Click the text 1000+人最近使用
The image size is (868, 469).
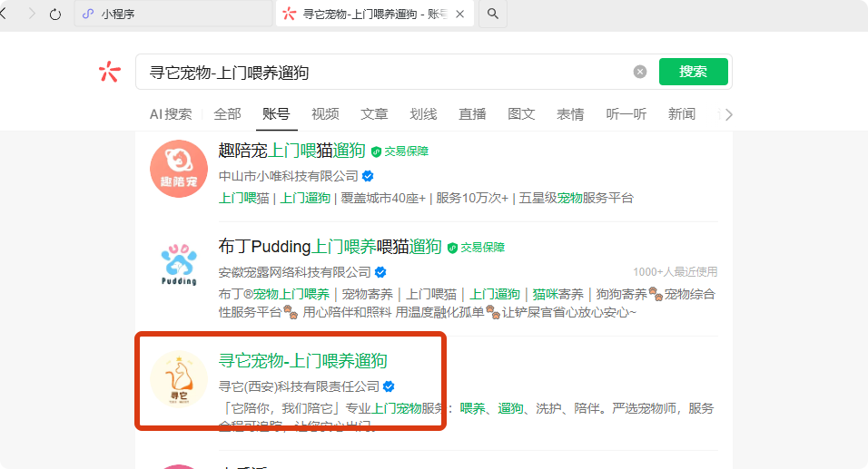pyautogui.click(x=676, y=271)
